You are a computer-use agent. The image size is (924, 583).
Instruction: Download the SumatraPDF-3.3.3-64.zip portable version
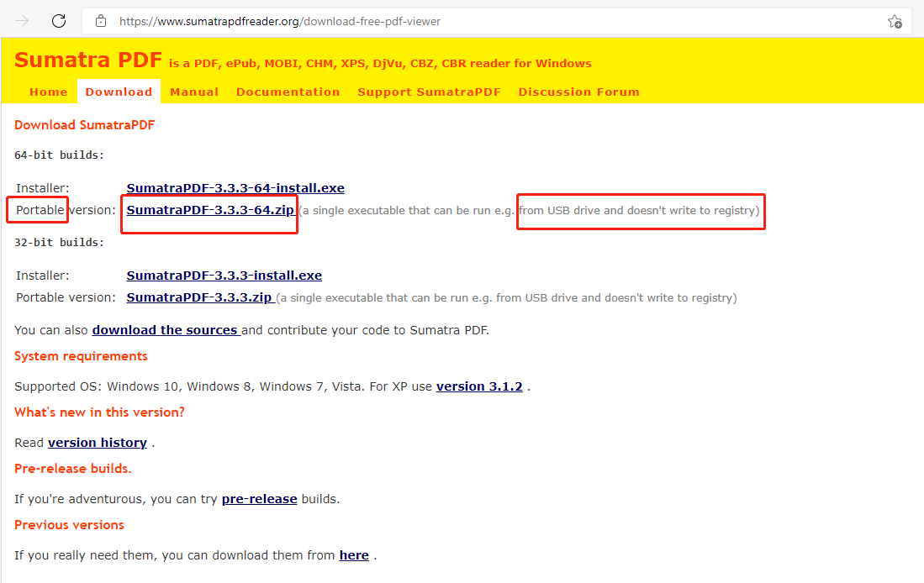[x=210, y=210]
